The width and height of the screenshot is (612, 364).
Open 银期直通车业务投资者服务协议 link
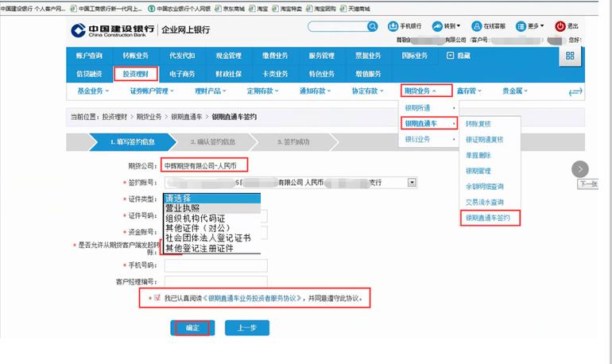tap(252, 298)
